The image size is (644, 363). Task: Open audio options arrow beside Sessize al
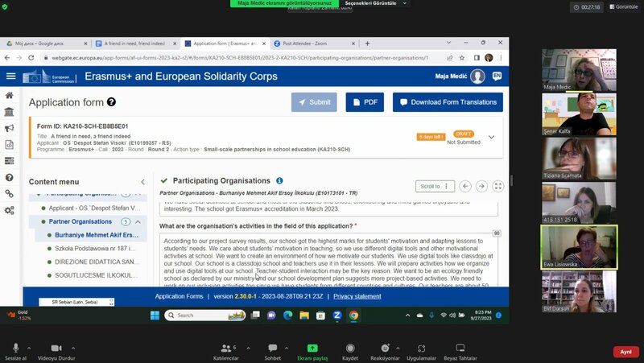pos(29,349)
